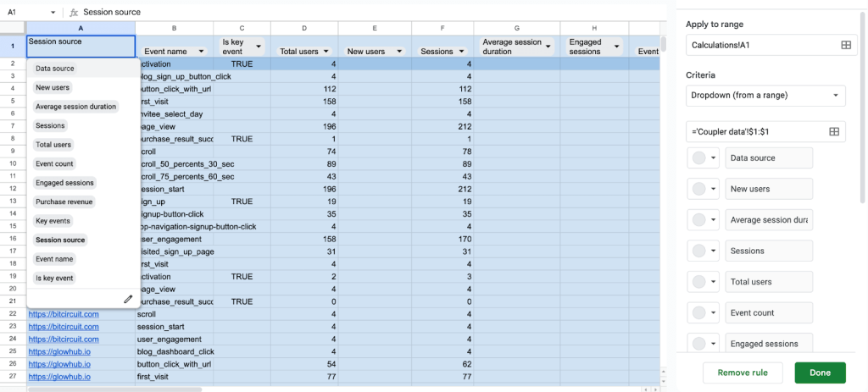Choose Event name from the dropdown list
Image resolution: width=868 pixels, height=392 pixels.
pos(54,259)
